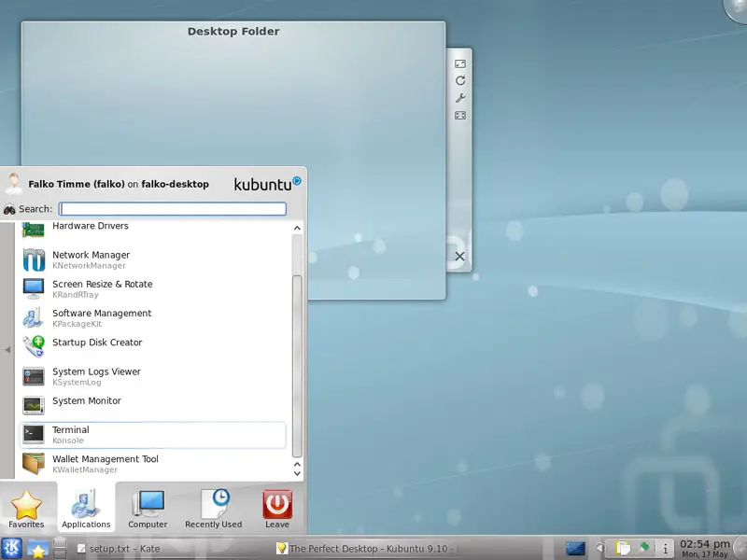
Task: Open the starred folder icon in the panel
Action: [x=37, y=549]
